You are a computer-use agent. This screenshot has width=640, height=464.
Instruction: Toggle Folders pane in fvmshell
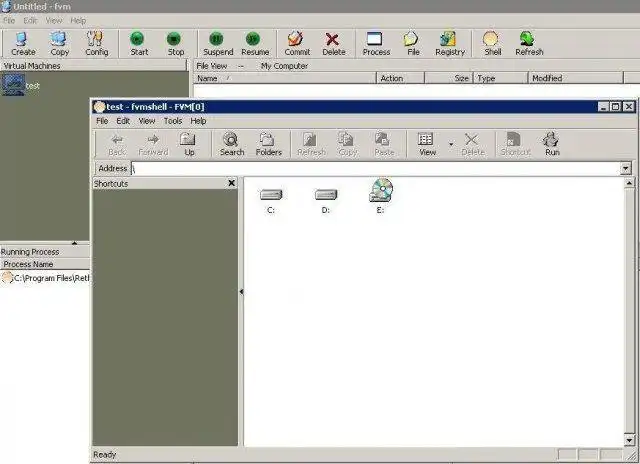pos(269,144)
